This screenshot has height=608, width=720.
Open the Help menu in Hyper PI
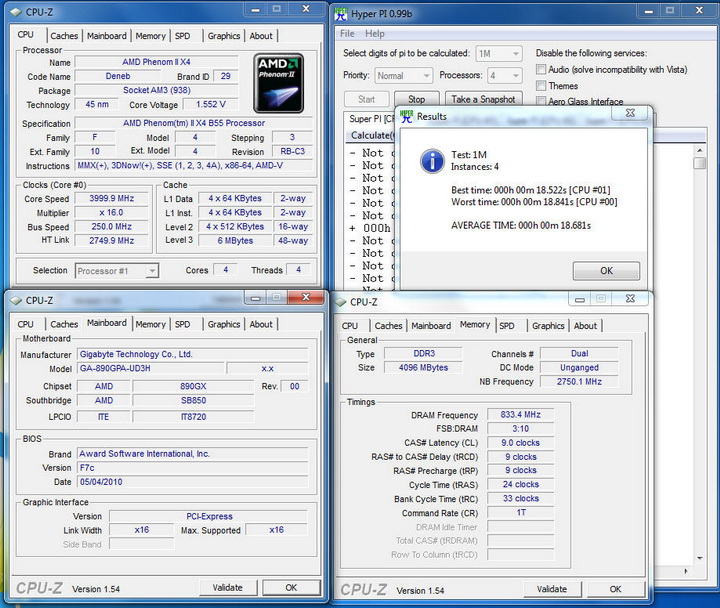(375, 34)
